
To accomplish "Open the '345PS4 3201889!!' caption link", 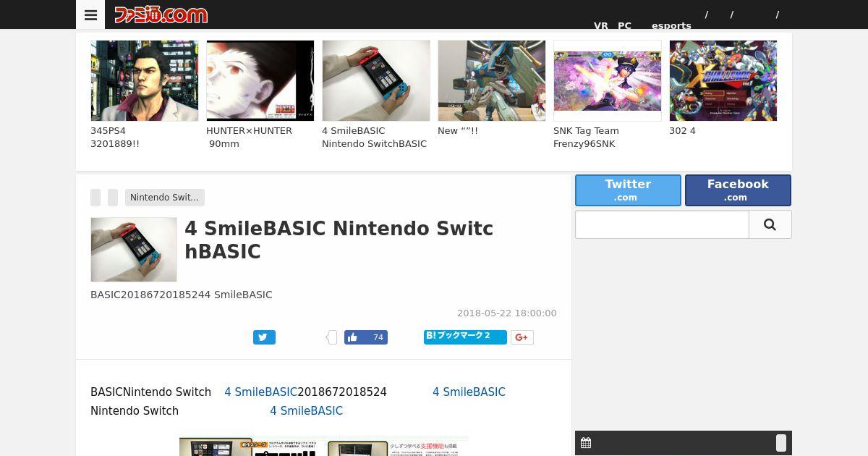I will [x=115, y=138].
